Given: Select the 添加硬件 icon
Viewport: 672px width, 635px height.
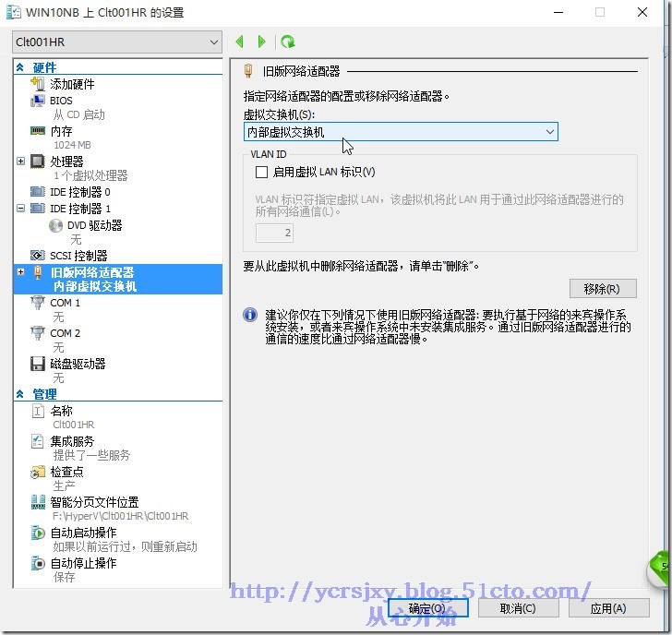Looking at the screenshot, I should (x=38, y=84).
